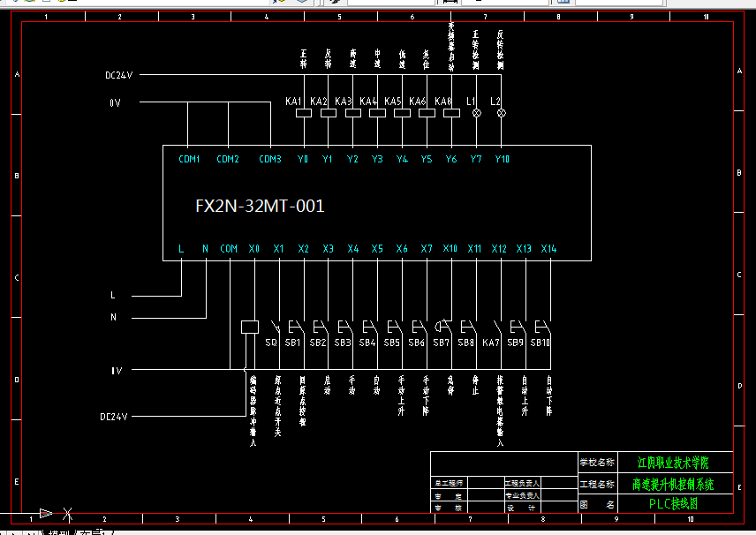This screenshot has height=535, width=756.
Task: Click the X12 input terminal label
Action: pos(499,249)
